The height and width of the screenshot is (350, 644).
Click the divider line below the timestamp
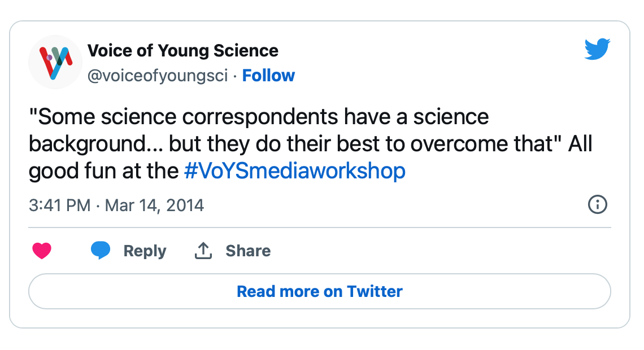320,228
